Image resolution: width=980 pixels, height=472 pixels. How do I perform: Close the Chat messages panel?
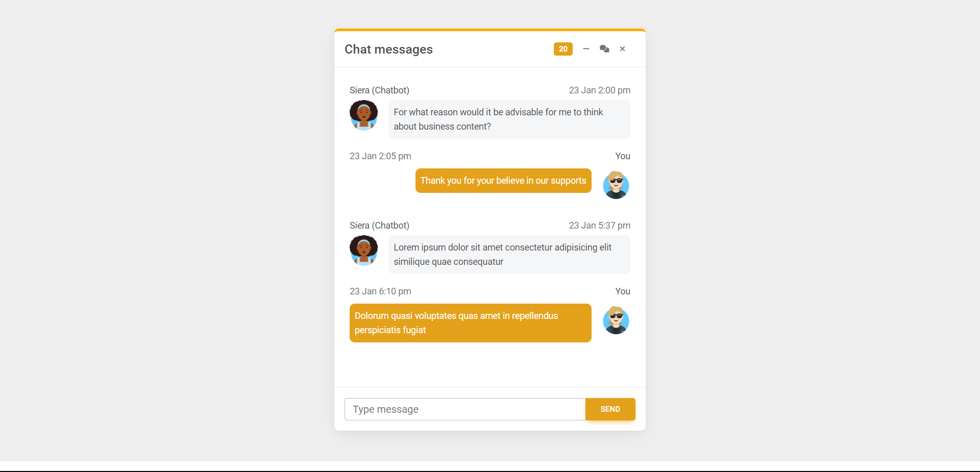click(622, 49)
